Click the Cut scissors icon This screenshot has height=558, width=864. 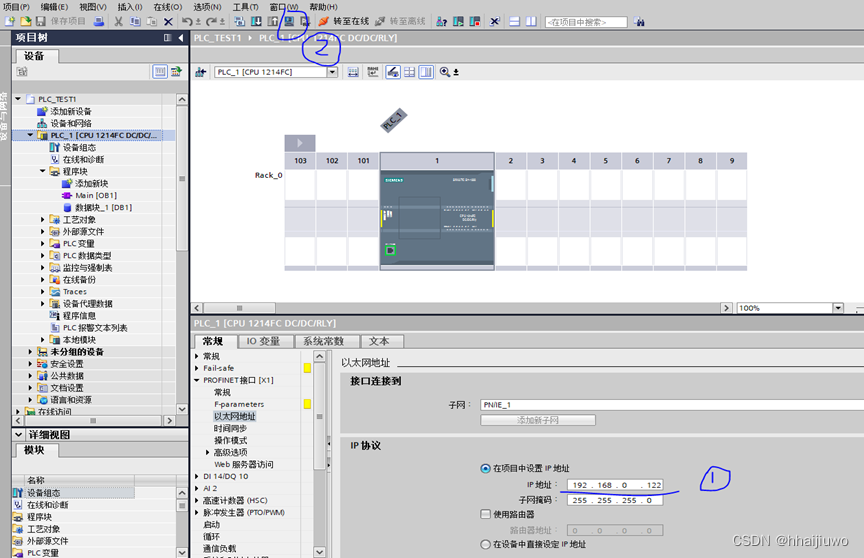tap(118, 21)
